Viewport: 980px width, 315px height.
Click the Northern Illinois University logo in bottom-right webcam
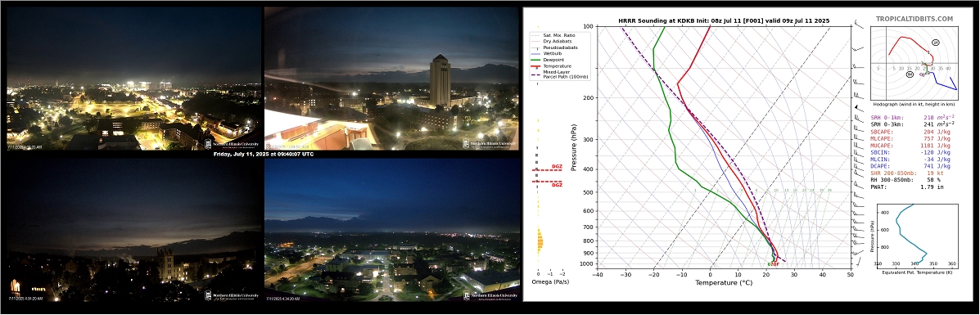pos(490,295)
